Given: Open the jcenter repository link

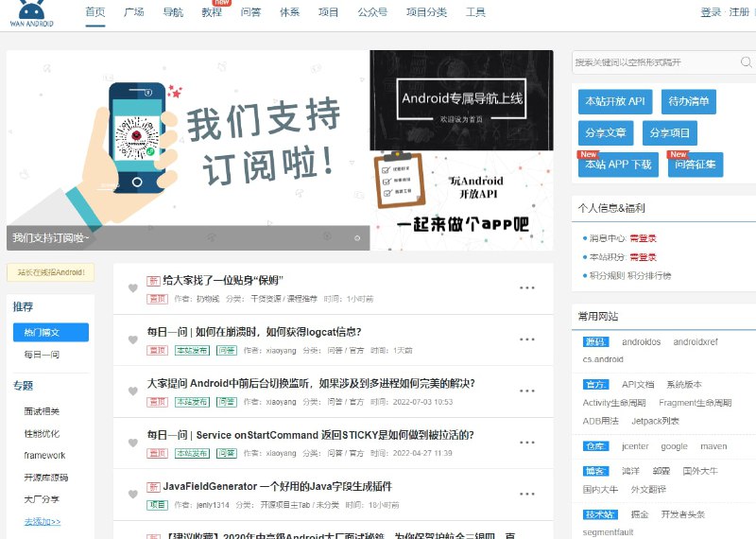Looking at the screenshot, I should [635, 446].
